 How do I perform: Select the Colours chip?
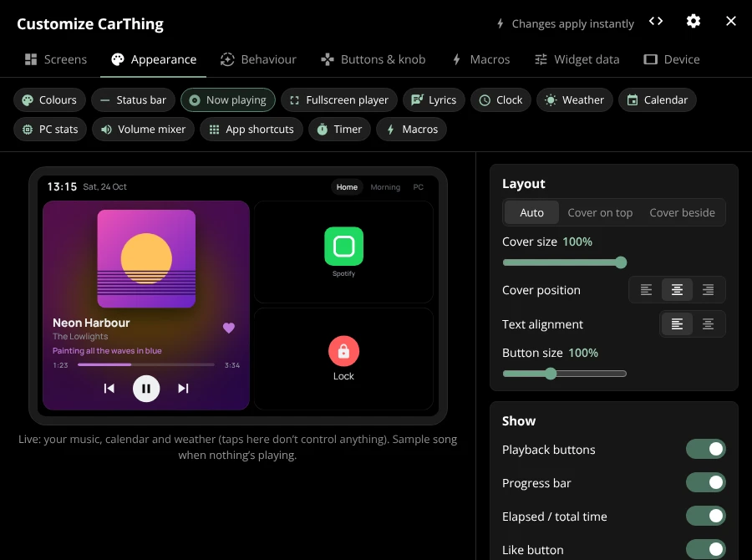(x=49, y=99)
